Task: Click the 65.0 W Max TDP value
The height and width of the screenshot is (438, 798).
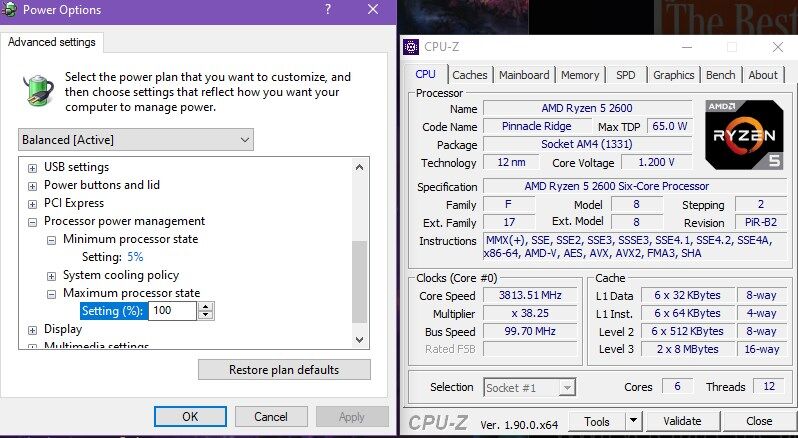Action: [x=669, y=126]
